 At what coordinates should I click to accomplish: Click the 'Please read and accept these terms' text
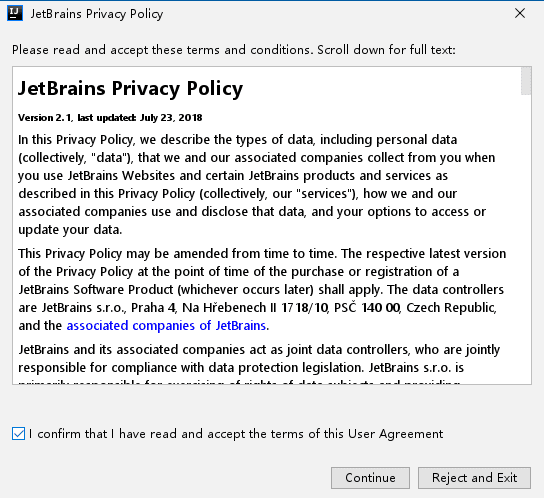[163, 50]
